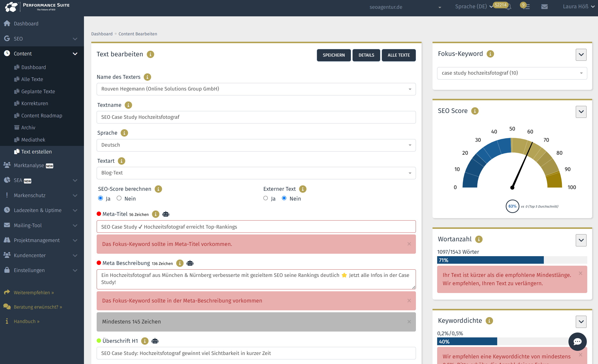Open the mail envelope icon in header
The width and height of the screenshot is (598, 364).
(544, 7)
